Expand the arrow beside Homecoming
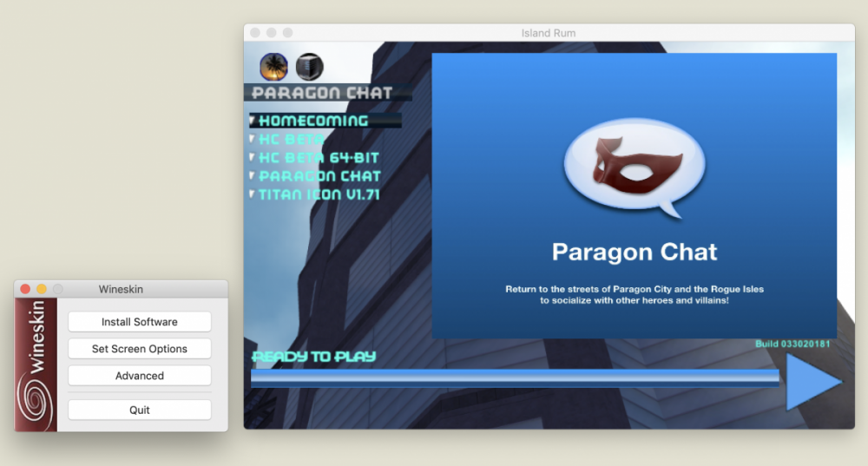868x466 pixels. pos(253,120)
